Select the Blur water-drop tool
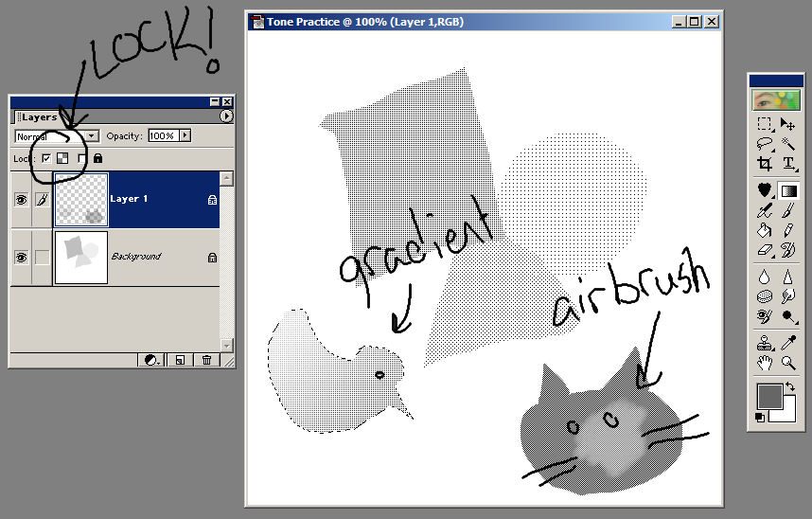812x519 pixels. coord(764,277)
